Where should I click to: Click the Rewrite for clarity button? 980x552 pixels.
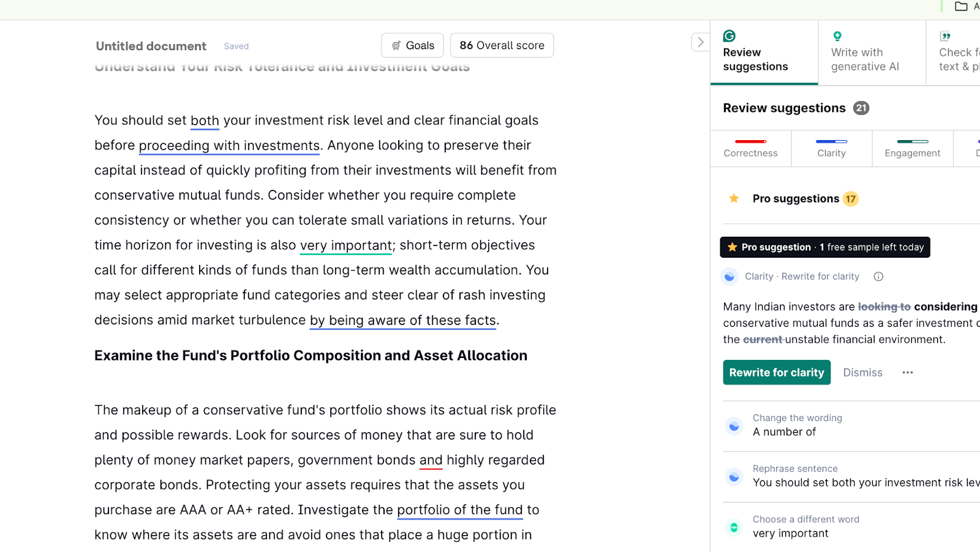tap(777, 373)
